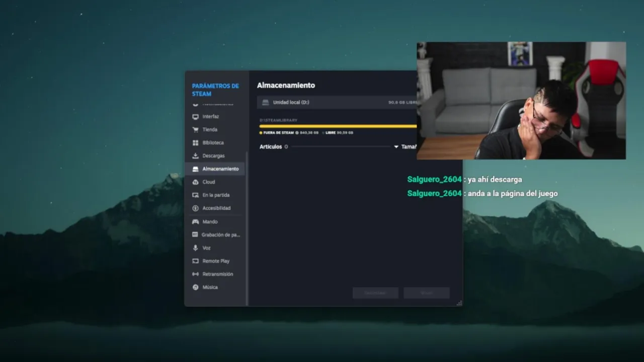Click the greyed-out Mover button
The image size is (644, 362).
(427, 293)
